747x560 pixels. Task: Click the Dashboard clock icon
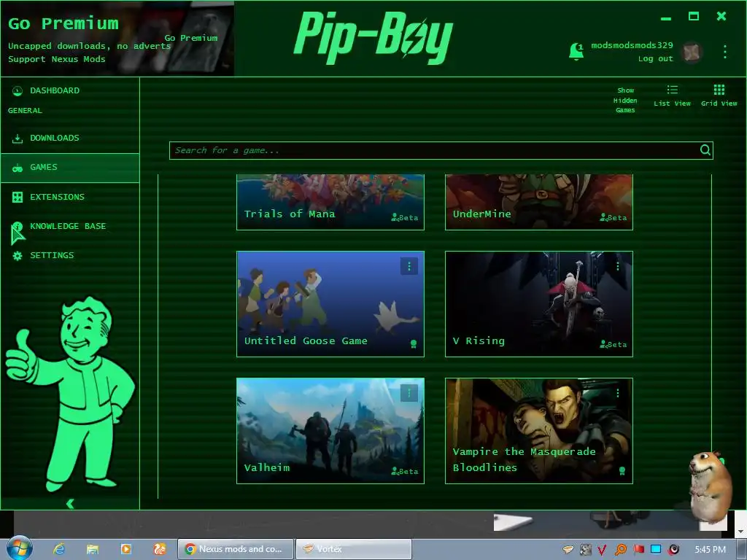pyautogui.click(x=18, y=90)
